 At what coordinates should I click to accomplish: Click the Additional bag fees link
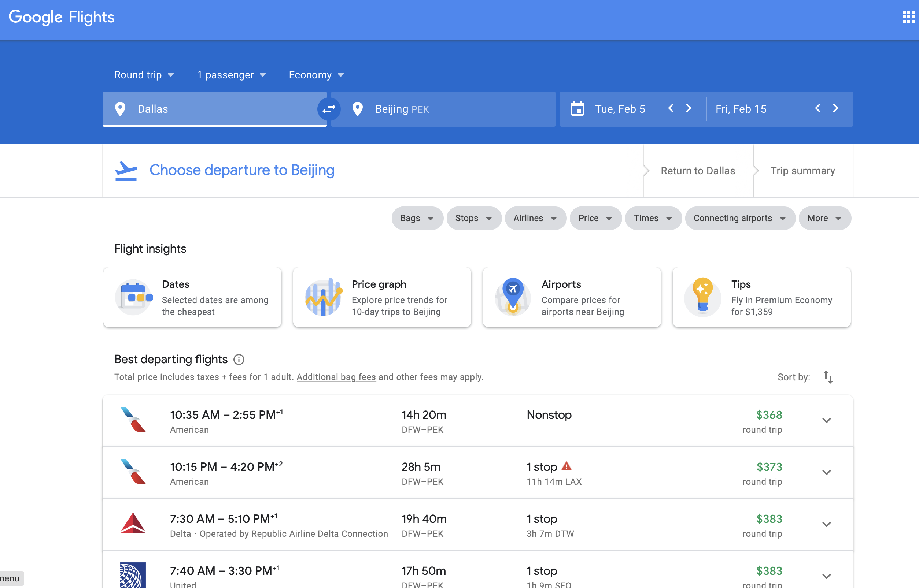pyautogui.click(x=336, y=377)
